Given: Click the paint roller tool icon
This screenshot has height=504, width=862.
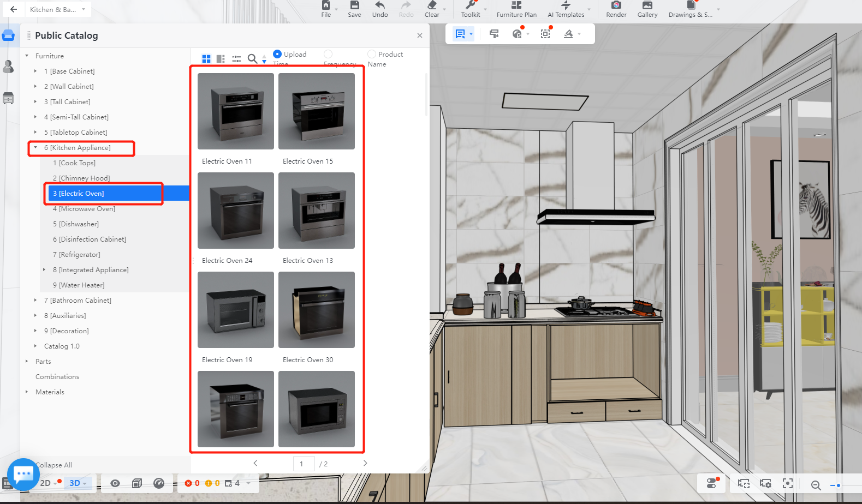Looking at the screenshot, I should 494,34.
